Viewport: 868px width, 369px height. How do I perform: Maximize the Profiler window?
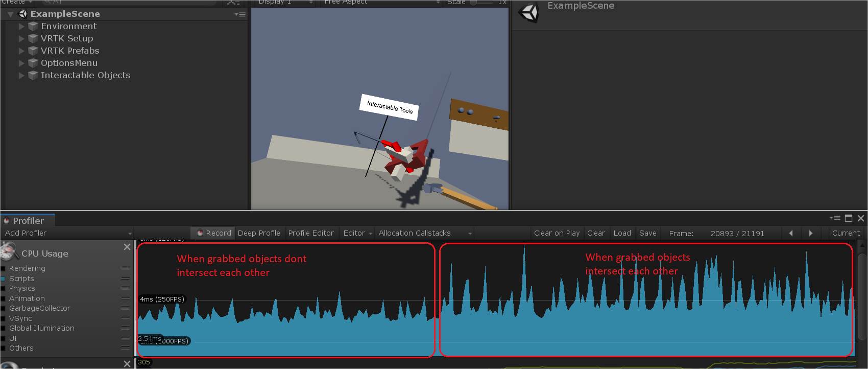pos(849,218)
